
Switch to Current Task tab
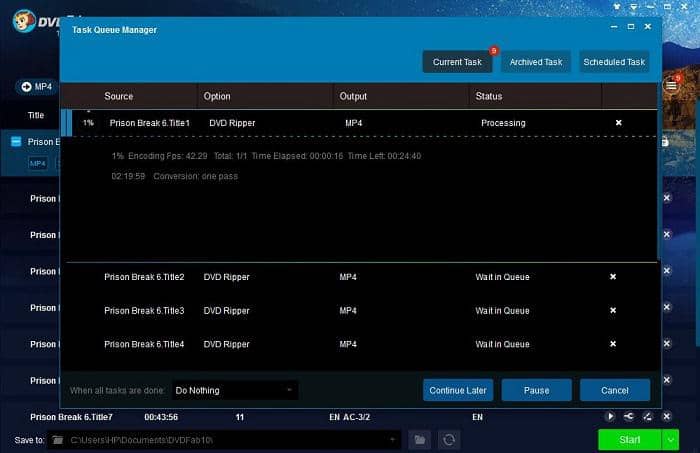(457, 62)
